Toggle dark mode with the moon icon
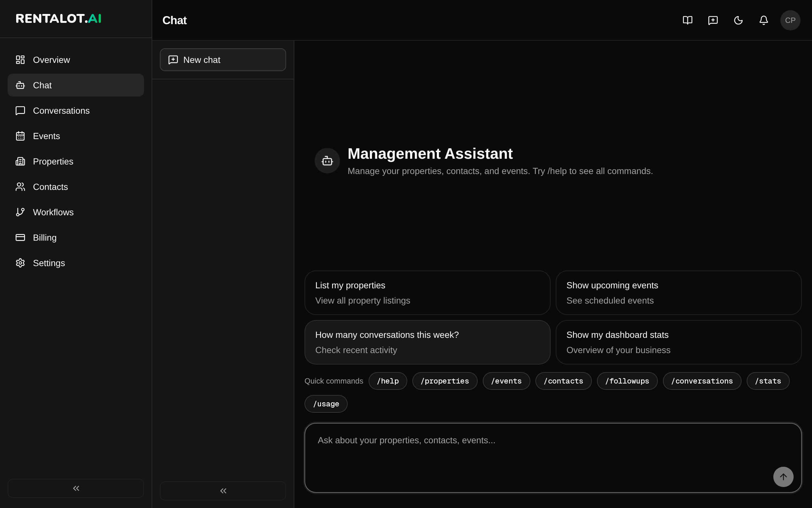 coord(738,20)
